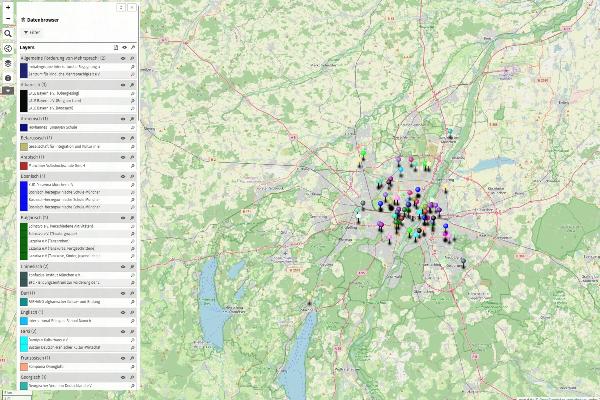Zoom to Allgemeine Förderung layer group

point(132,59)
